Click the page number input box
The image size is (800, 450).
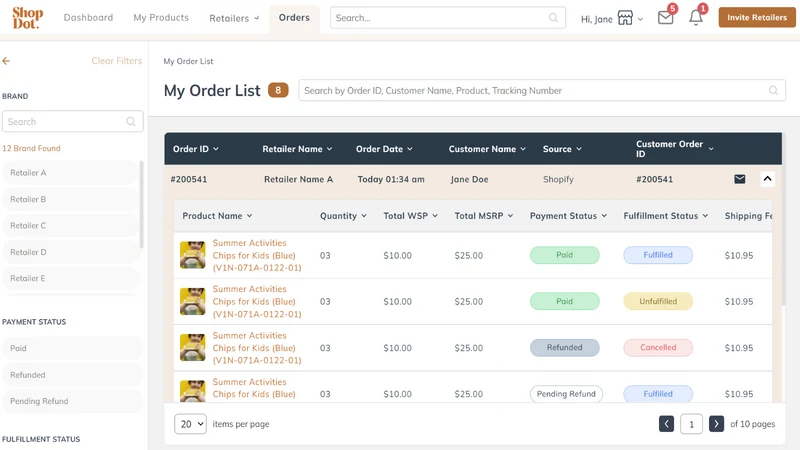(x=691, y=424)
